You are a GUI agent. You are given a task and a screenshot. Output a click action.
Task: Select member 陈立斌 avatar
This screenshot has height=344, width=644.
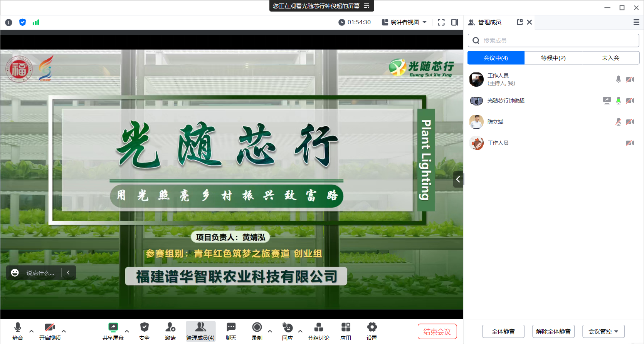click(476, 122)
